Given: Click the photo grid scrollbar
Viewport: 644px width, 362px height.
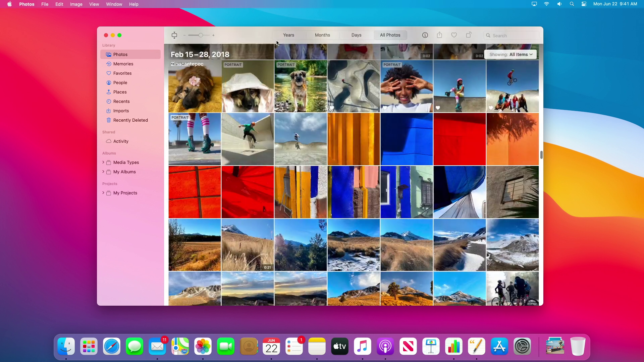Looking at the screenshot, I should click(541, 155).
